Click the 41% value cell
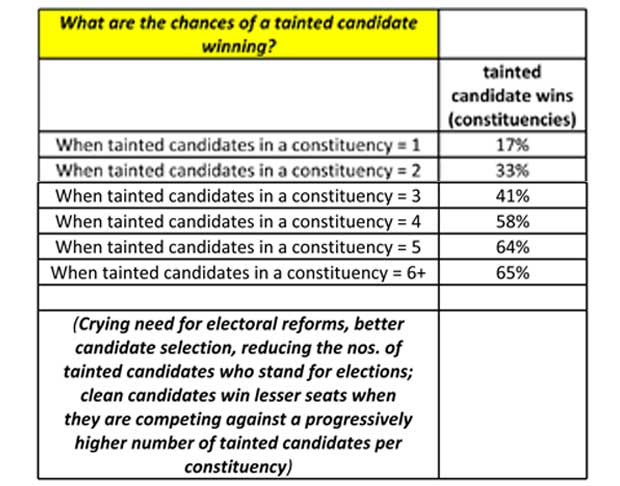The width and height of the screenshot is (620, 486). click(x=512, y=195)
